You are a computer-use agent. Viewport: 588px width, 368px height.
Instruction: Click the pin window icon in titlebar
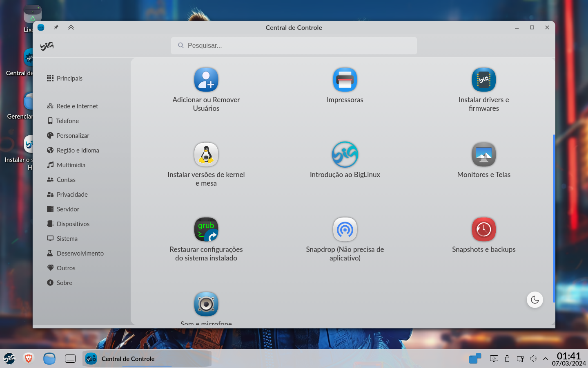point(56,27)
